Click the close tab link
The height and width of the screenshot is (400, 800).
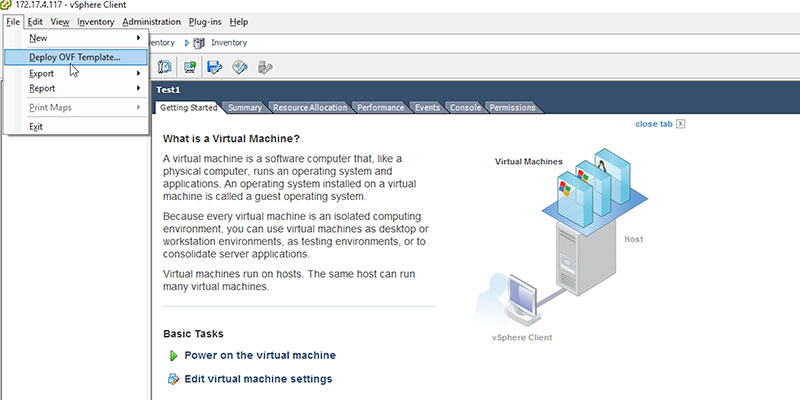point(654,124)
